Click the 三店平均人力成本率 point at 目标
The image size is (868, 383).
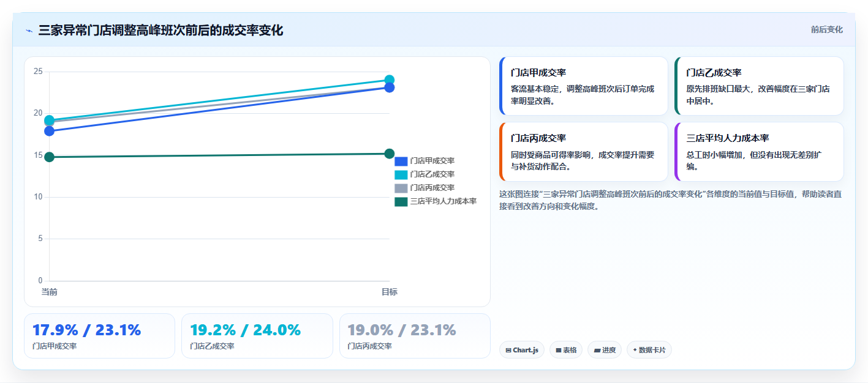point(389,154)
